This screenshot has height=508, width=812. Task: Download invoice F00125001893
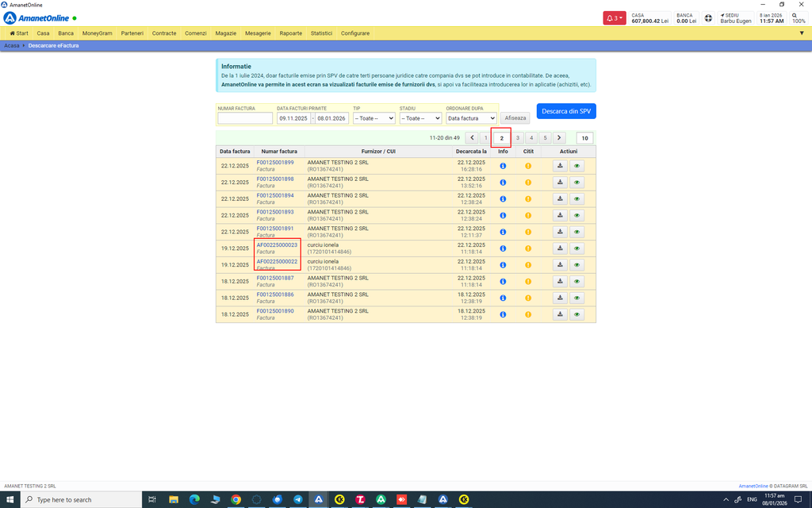tap(560, 215)
